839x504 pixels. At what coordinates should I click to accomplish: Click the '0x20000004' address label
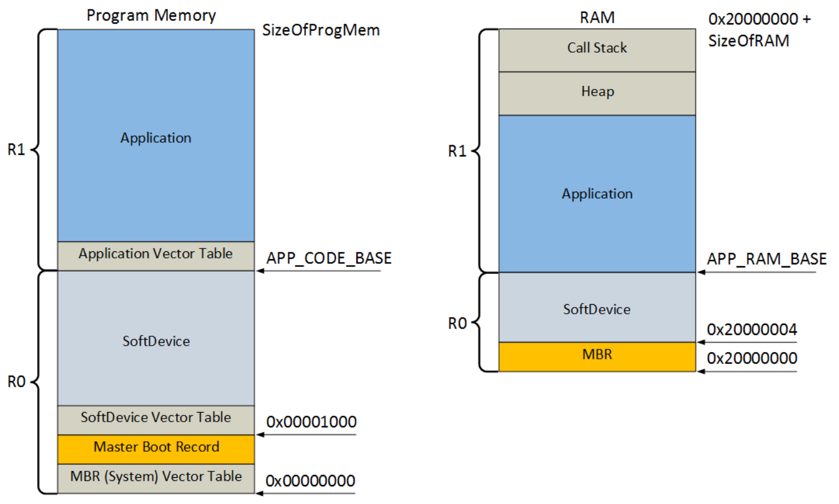point(752,330)
